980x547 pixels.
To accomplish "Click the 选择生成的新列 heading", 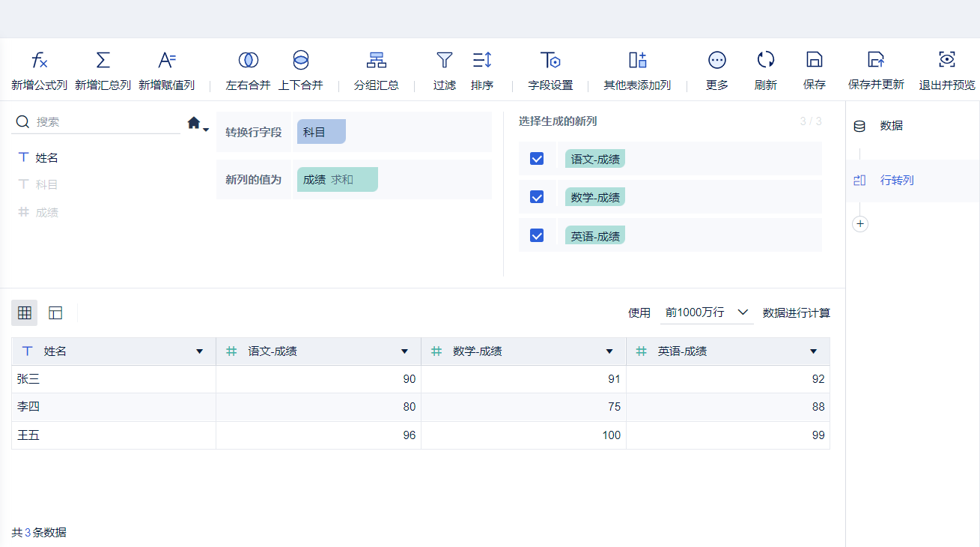I will [x=558, y=121].
